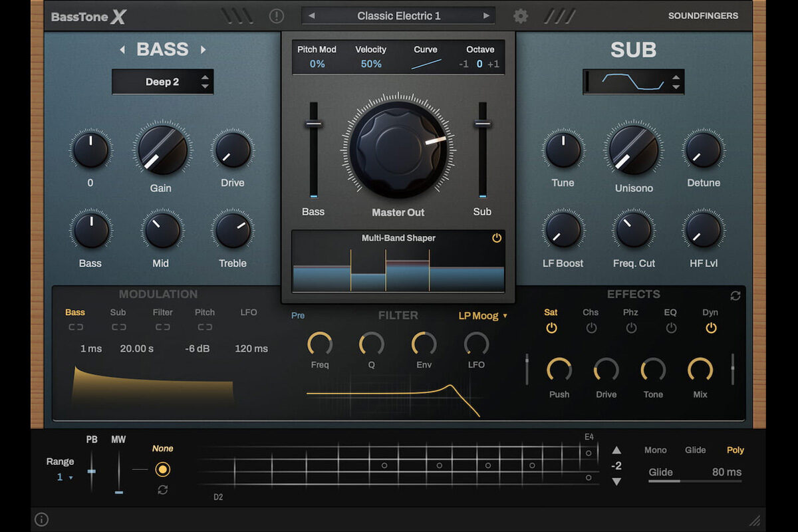Toggle the link icon under Bass modulation
The image size is (798, 532).
(75, 327)
